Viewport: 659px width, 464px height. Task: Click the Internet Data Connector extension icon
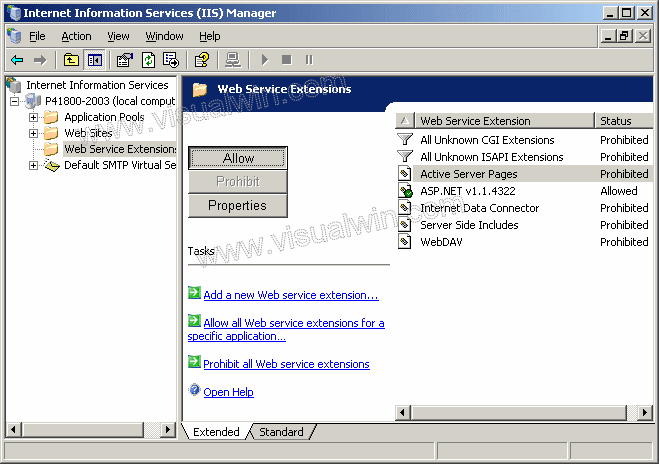(404, 208)
